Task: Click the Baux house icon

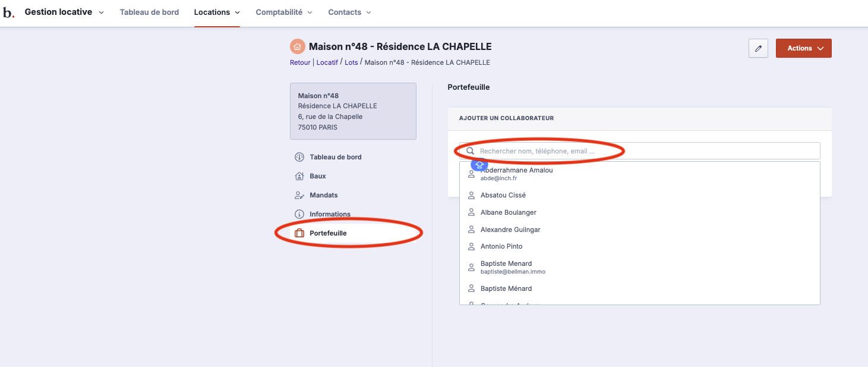Action: (299, 176)
